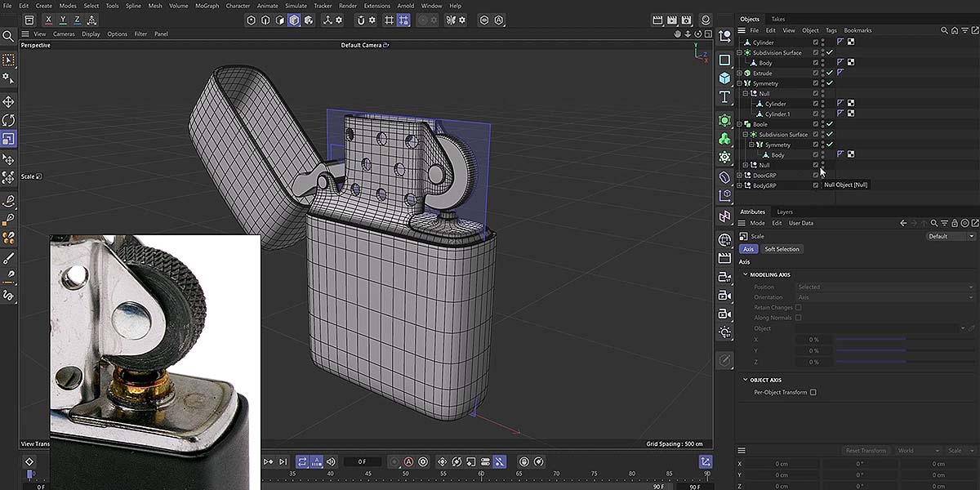Screen dimensions: 980x490
Task: Collapse the Boole object
Action: tap(739, 124)
